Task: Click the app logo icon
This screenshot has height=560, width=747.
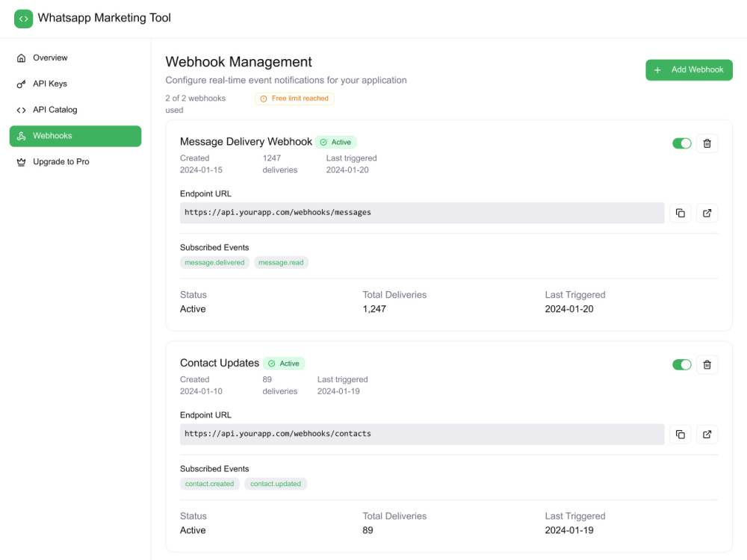Action: point(23,19)
